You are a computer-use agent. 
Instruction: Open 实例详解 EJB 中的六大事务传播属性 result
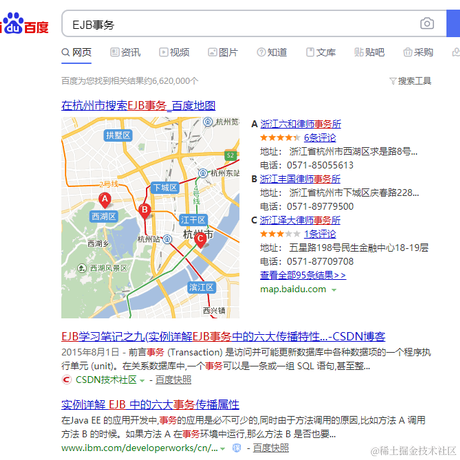(150, 405)
